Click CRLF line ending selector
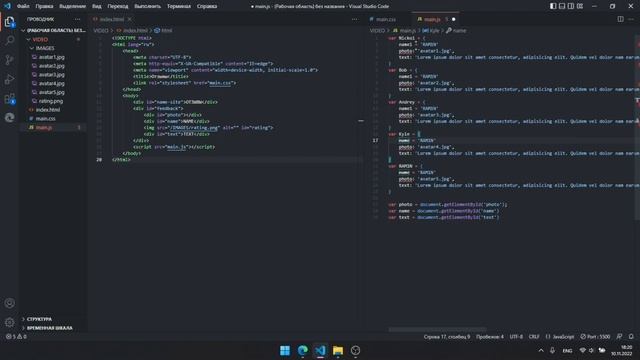640x360 pixels. (534, 337)
